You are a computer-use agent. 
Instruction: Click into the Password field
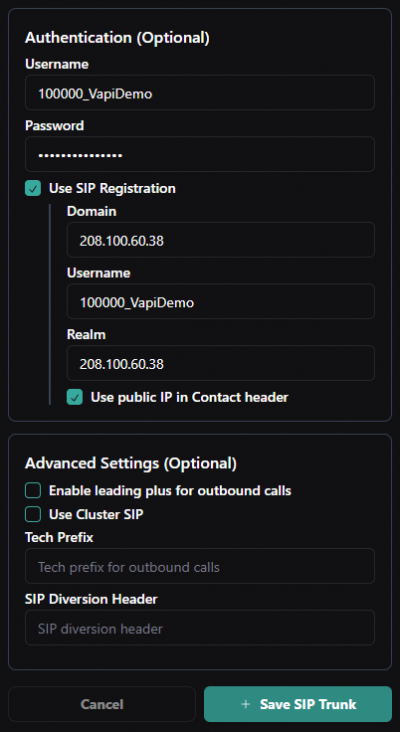pos(200,154)
